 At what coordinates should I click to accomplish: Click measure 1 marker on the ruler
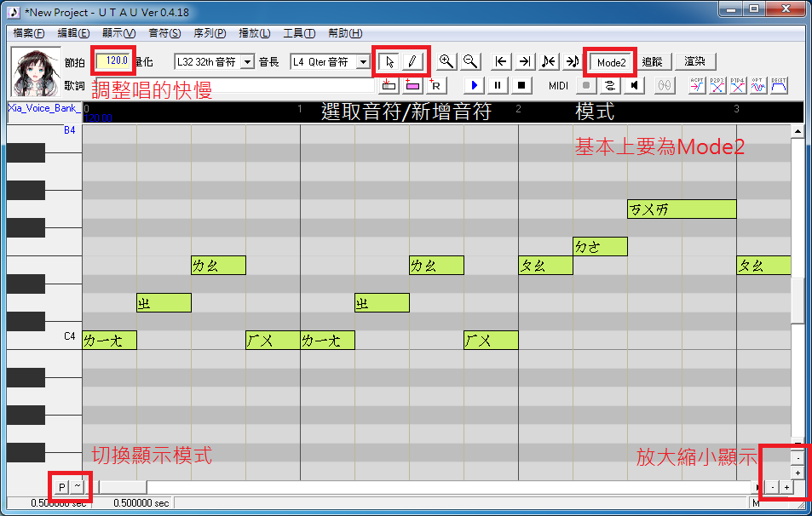[300, 109]
